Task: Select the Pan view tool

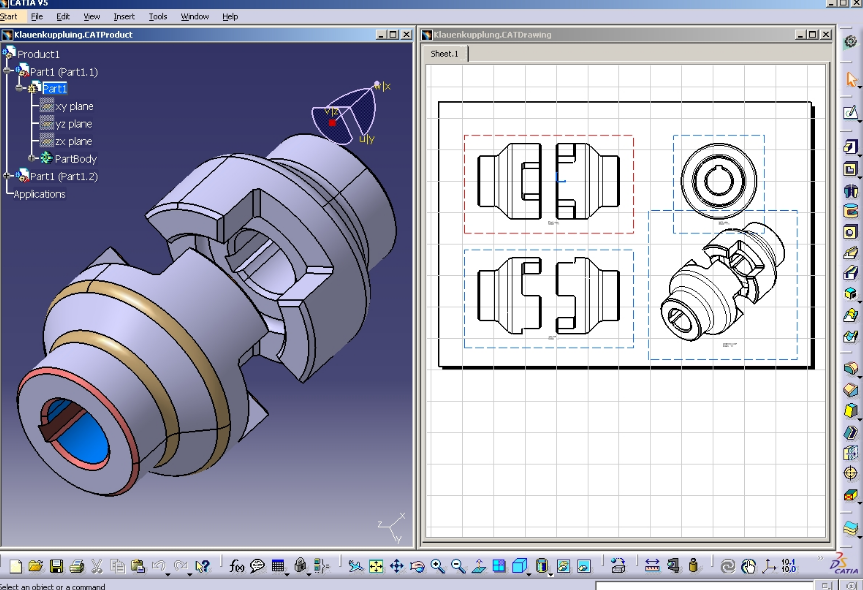Action: 396,566
